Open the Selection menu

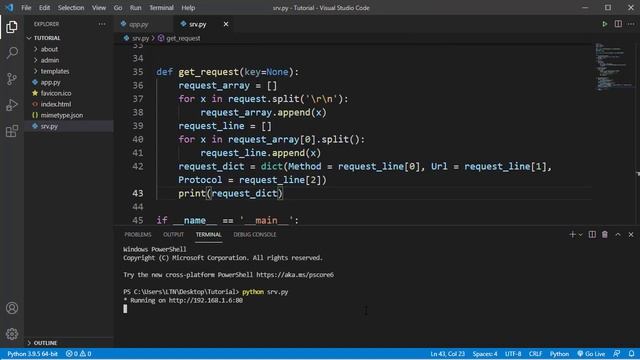click(71, 8)
